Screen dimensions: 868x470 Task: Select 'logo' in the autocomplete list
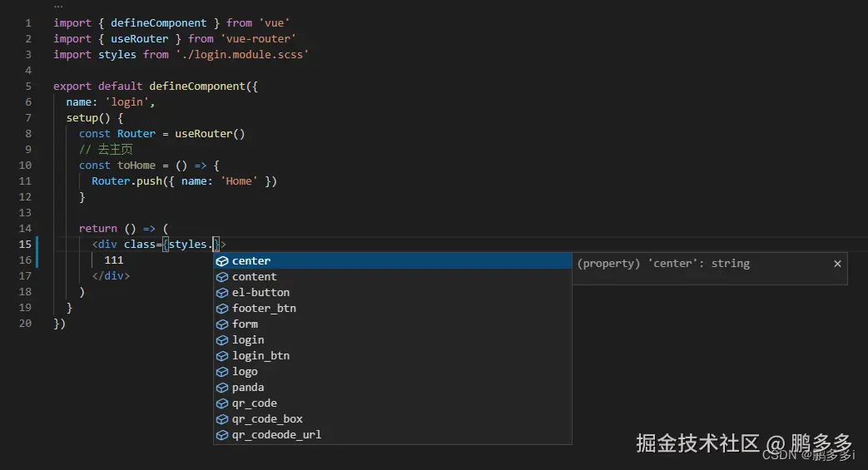(x=393, y=372)
